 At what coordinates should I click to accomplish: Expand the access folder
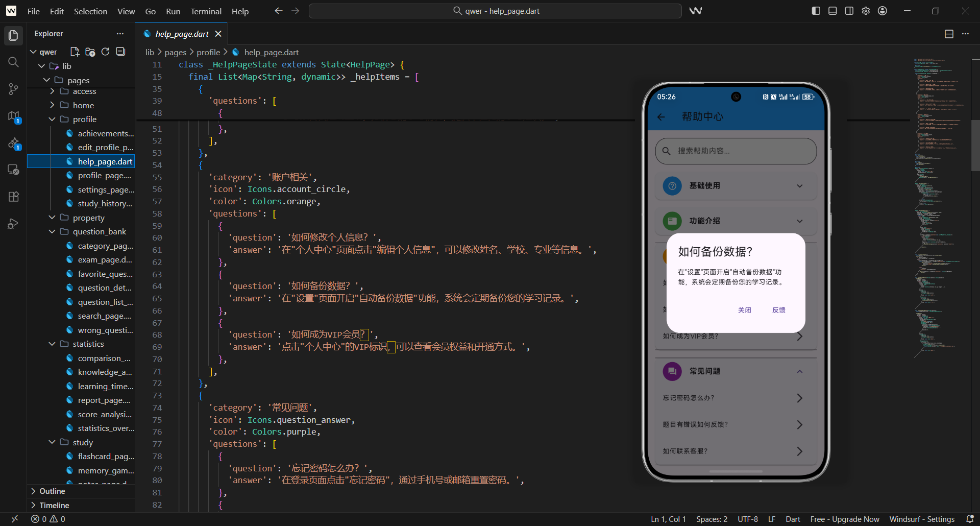[x=52, y=91]
